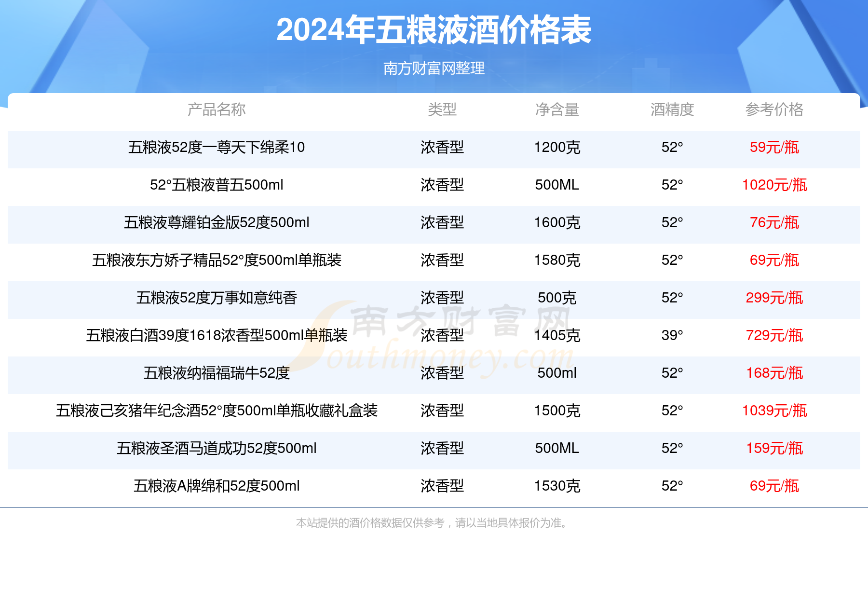Select product 五粮液纳福福瑞牛52度
This screenshot has height=603, width=868.
(x=217, y=373)
